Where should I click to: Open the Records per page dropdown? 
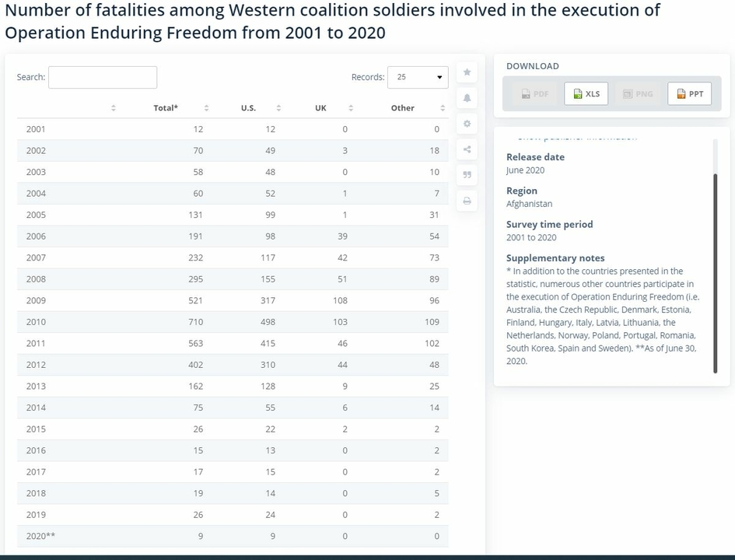pyautogui.click(x=418, y=77)
